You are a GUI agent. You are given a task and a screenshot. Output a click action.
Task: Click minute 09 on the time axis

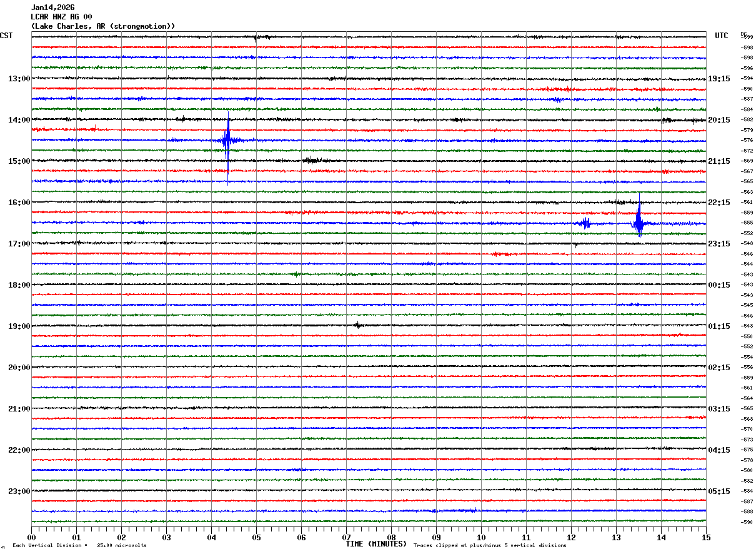[437, 537]
